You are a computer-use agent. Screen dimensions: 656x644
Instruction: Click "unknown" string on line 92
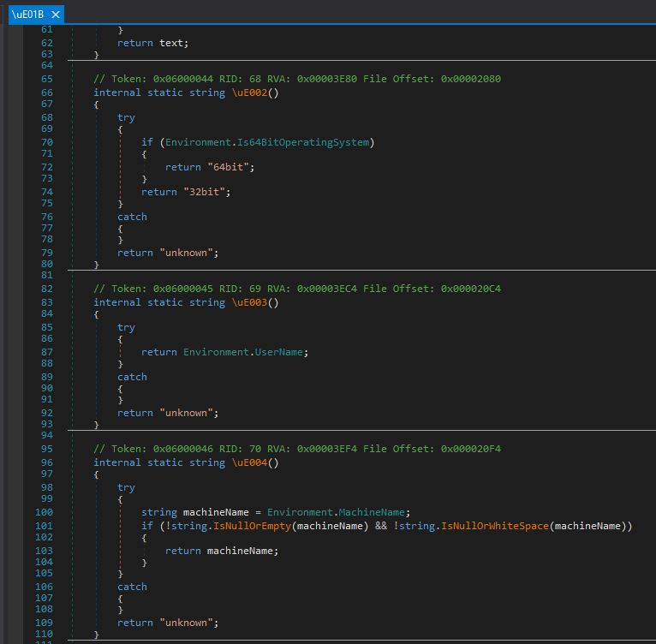coord(187,413)
